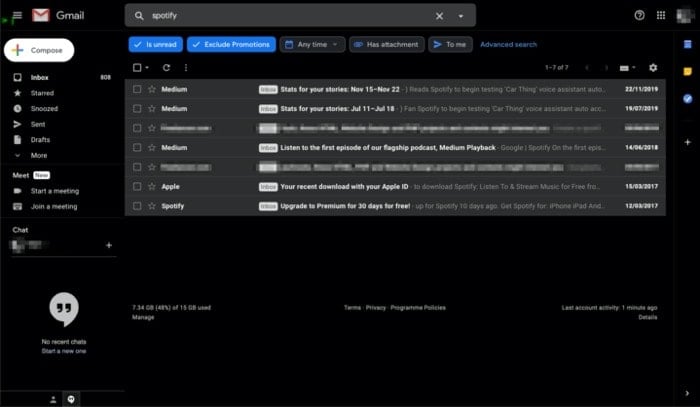Star the Apple ID download email

152,187
